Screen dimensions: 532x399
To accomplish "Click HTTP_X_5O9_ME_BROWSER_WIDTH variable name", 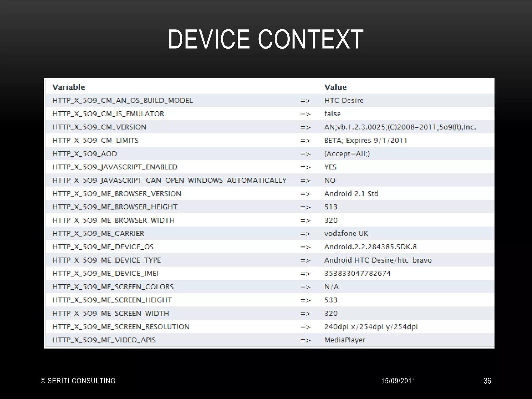I will click(x=113, y=220).
